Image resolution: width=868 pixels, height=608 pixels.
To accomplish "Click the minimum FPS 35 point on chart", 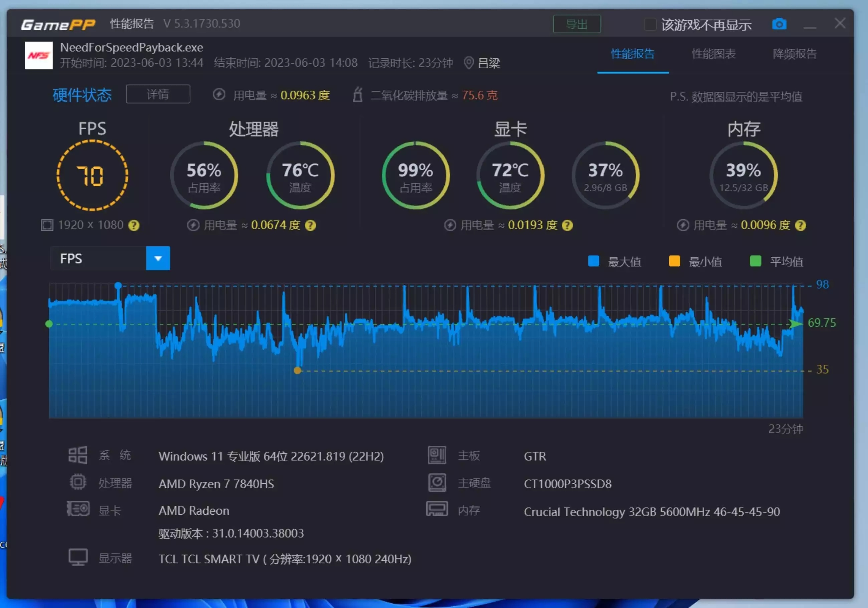I will pyautogui.click(x=297, y=371).
